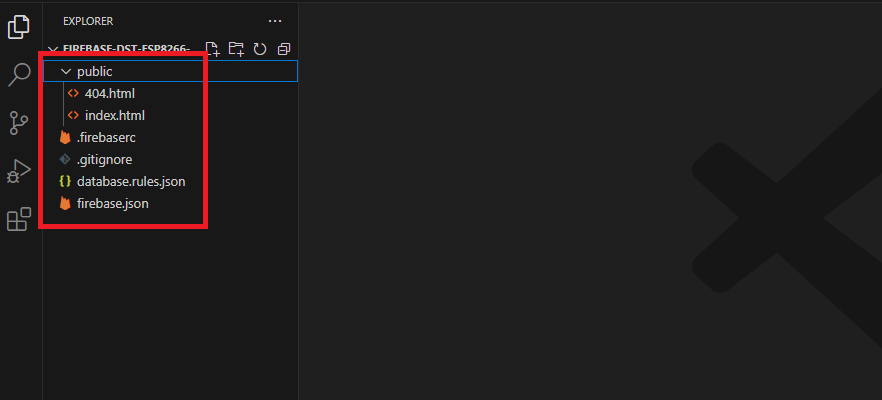Select the public folder name

click(x=95, y=72)
